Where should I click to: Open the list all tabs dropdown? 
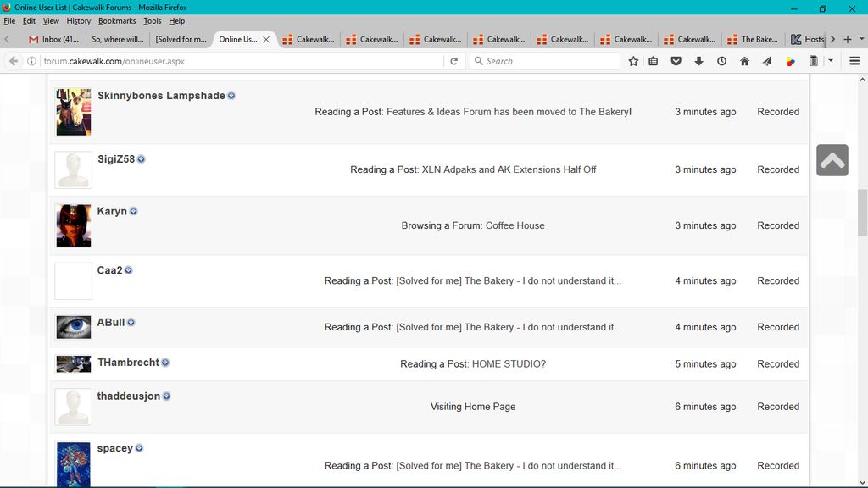click(861, 39)
